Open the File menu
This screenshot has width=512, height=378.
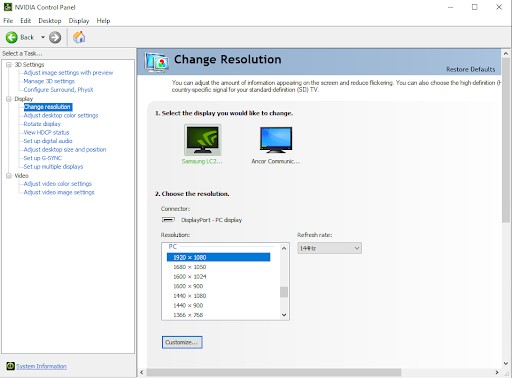[x=8, y=21]
